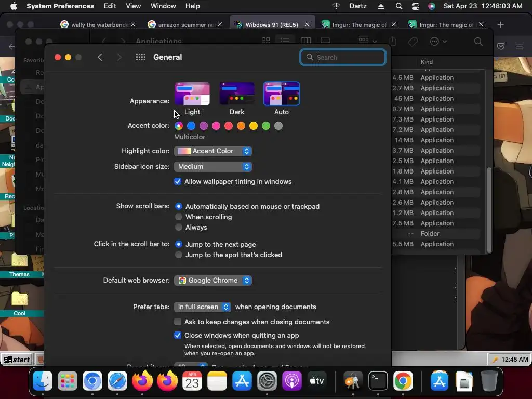Image resolution: width=532 pixels, height=399 pixels.
Task: Open System Preferences gear in Dock
Action: (267, 380)
